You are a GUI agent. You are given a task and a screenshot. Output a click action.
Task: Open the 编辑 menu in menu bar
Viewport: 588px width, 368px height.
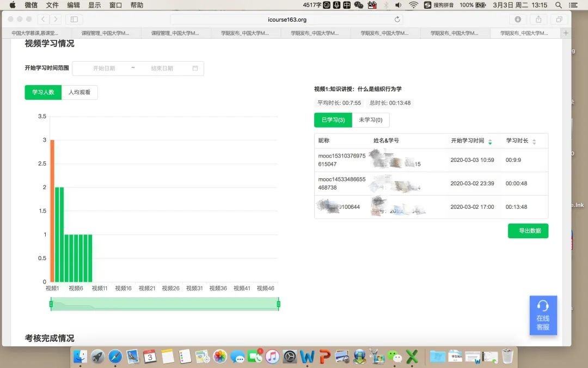click(x=73, y=5)
